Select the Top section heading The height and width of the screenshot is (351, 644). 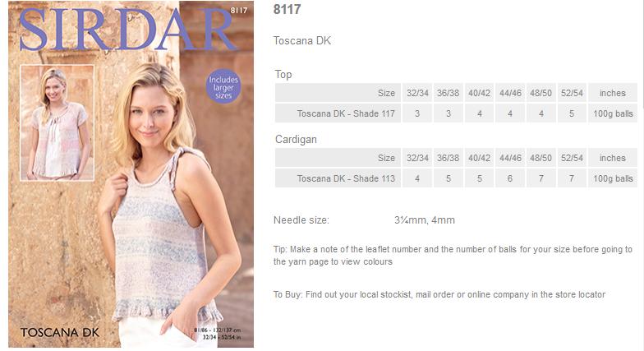tap(283, 74)
